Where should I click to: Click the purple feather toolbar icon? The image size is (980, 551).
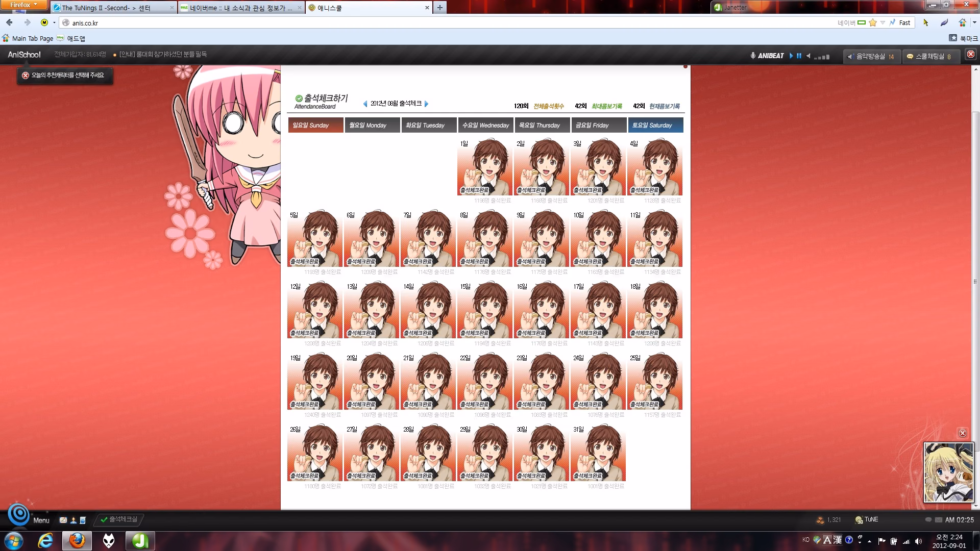(944, 22)
